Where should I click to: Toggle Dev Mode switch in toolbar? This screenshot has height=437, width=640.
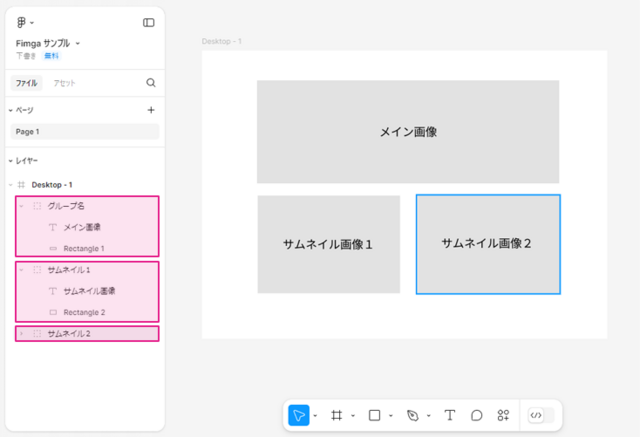[x=541, y=415]
